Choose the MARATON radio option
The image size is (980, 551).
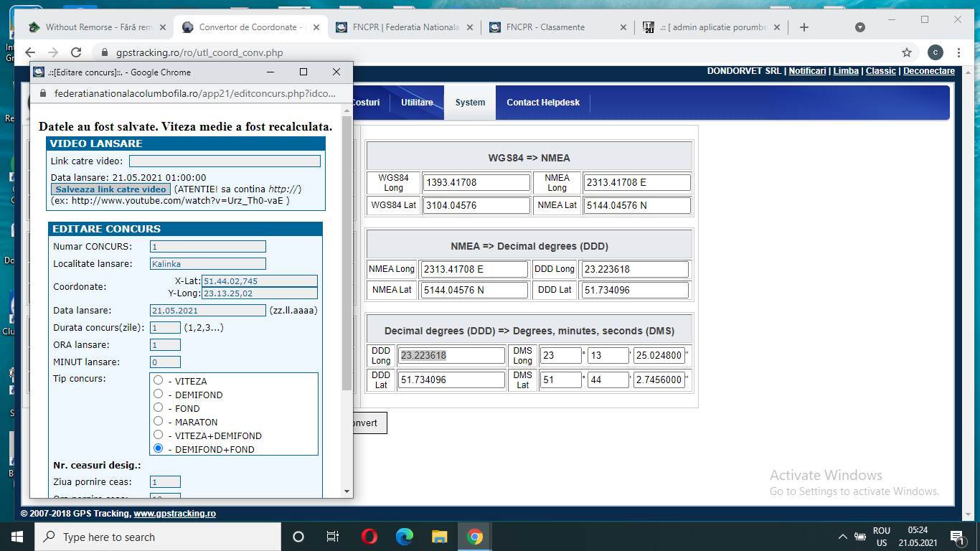click(159, 422)
